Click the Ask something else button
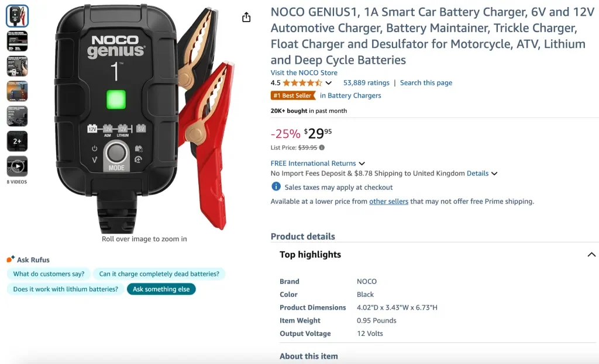Viewport: 599px width, 364px height. click(161, 289)
